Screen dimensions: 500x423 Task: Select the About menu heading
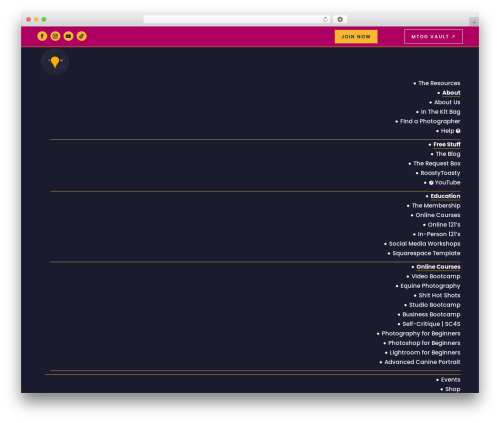point(451,93)
